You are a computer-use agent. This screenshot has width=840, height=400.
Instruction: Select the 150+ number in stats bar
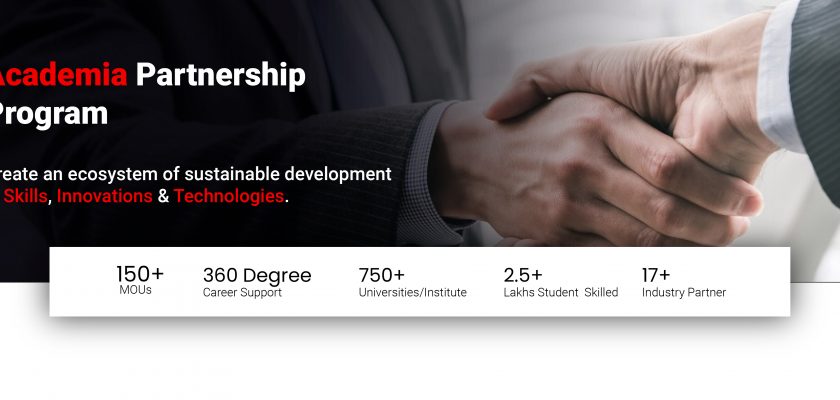click(x=140, y=274)
